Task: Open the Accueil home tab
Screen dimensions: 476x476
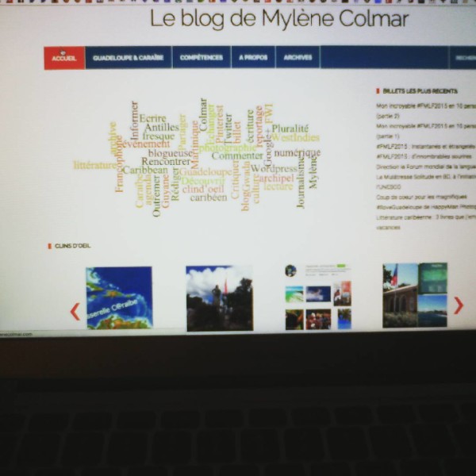Action: pos(63,58)
